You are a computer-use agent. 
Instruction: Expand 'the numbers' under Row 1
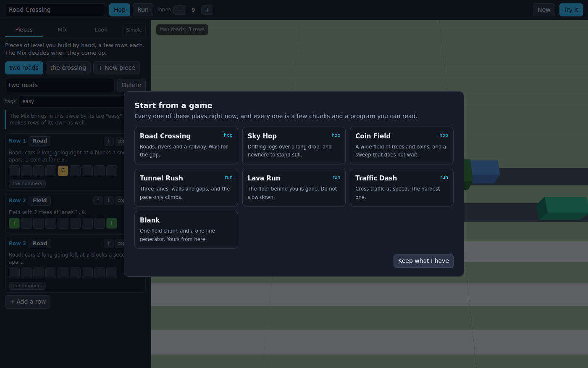pos(27,184)
